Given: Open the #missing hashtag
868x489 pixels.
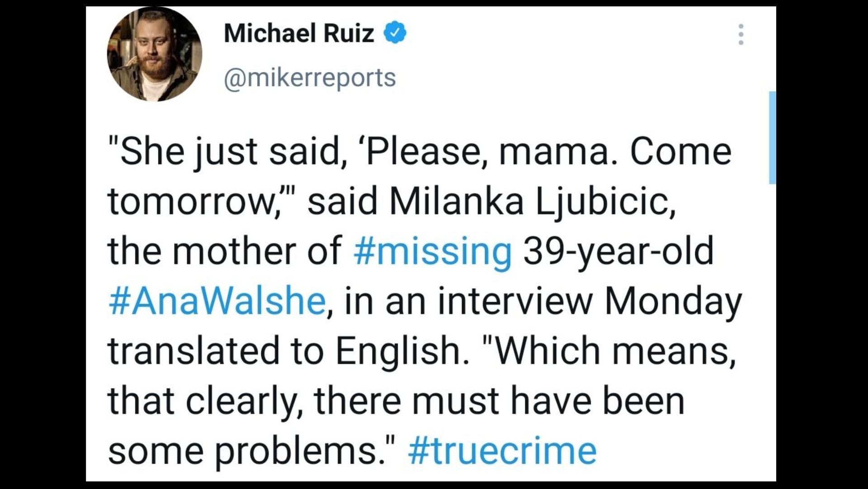Looking at the screenshot, I should click(432, 252).
